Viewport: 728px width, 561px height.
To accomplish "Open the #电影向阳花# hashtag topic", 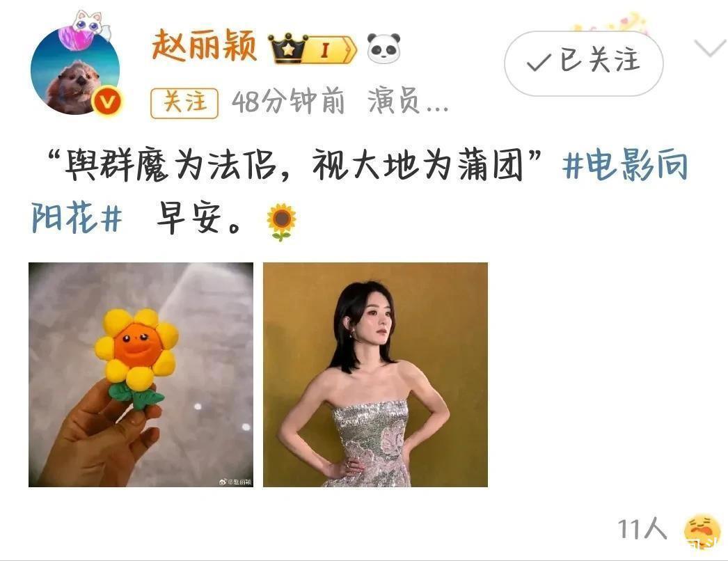I will (360, 191).
